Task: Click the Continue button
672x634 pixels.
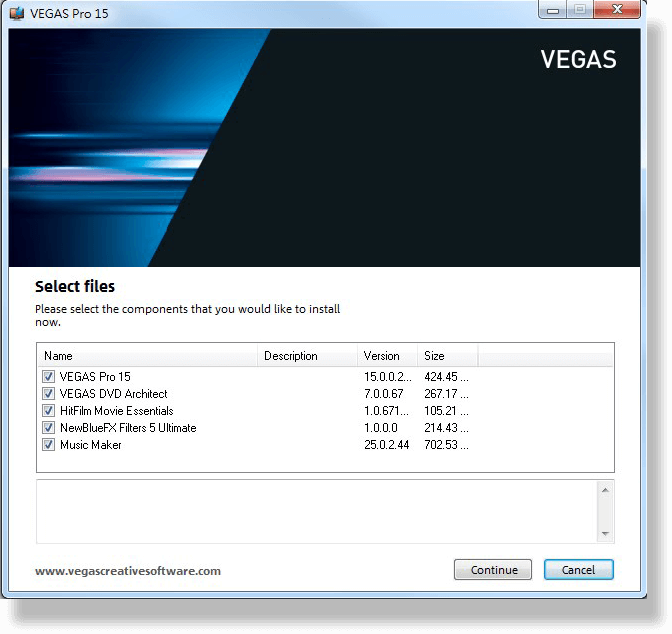Action: click(493, 570)
